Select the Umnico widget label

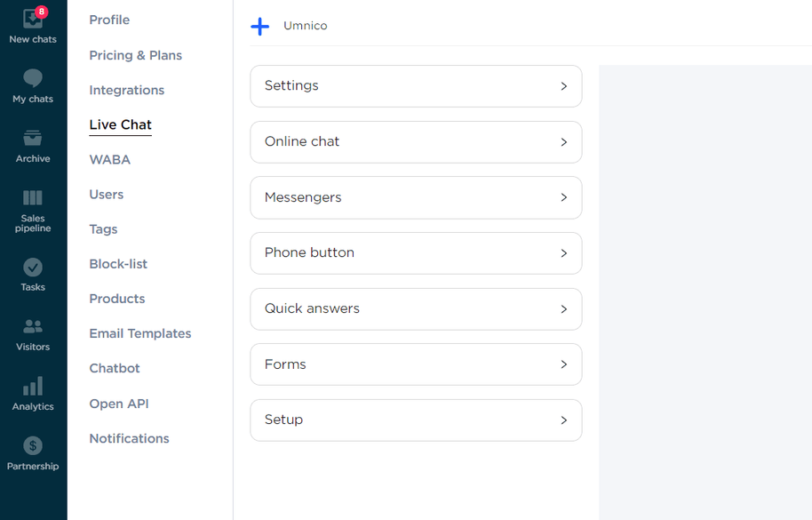point(305,26)
